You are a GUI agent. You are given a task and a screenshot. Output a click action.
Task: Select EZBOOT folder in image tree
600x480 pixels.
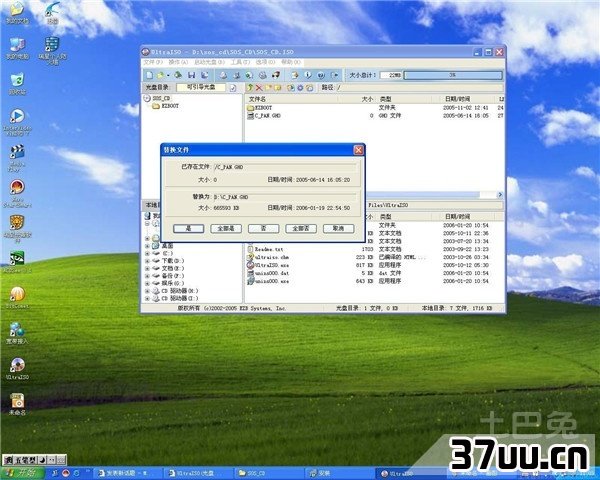[x=166, y=106]
